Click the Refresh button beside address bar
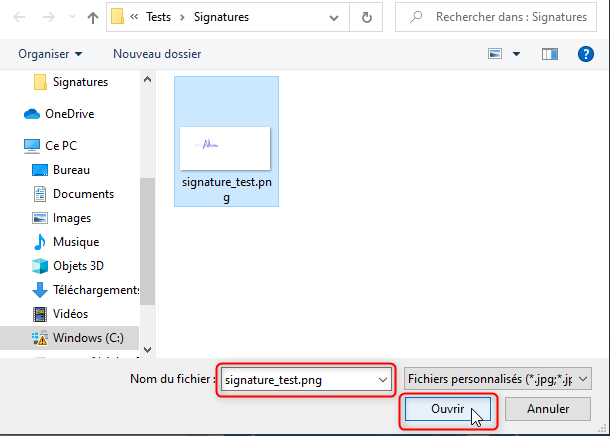 tap(368, 17)
